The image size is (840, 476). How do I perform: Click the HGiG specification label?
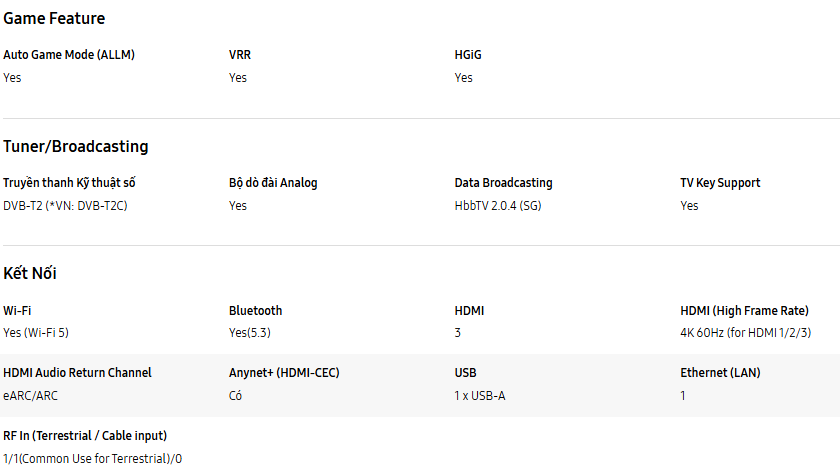468,55
